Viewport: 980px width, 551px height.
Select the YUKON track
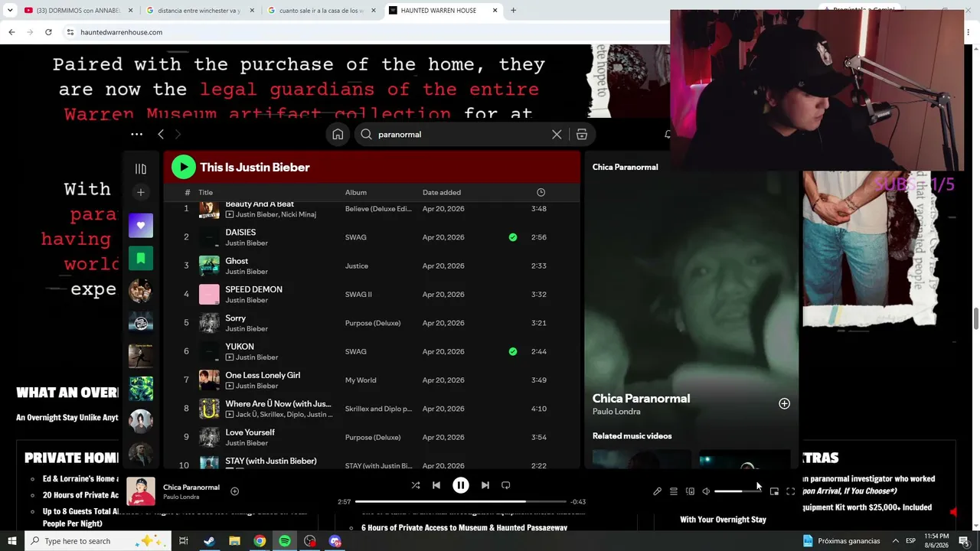click(x=372, y=351)
